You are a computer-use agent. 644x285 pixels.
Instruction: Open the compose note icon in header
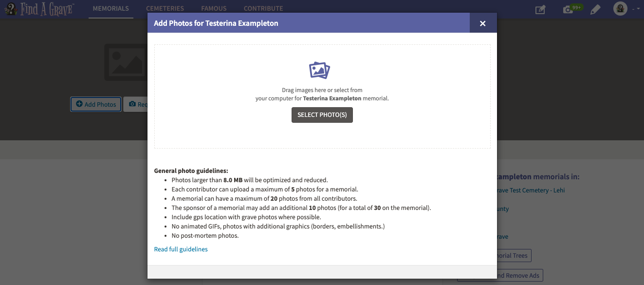(x=540, y=9)
